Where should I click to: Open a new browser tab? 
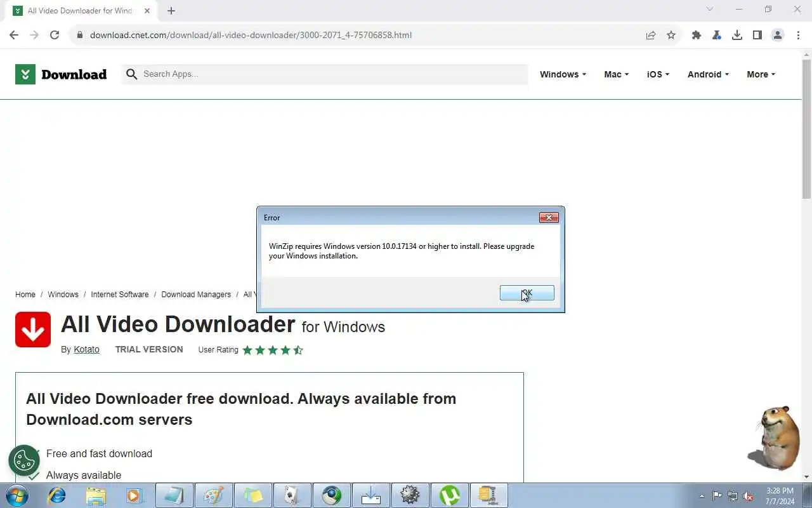click(x=171, y=11)
